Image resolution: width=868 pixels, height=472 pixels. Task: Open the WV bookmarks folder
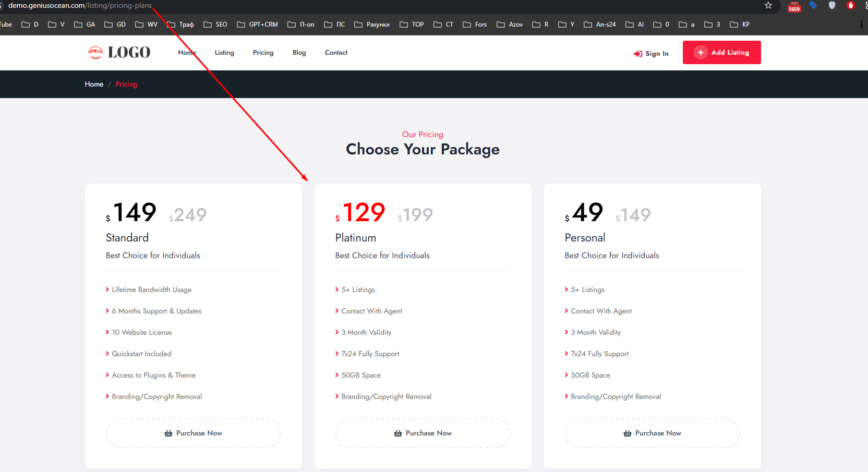click(146, 25)
